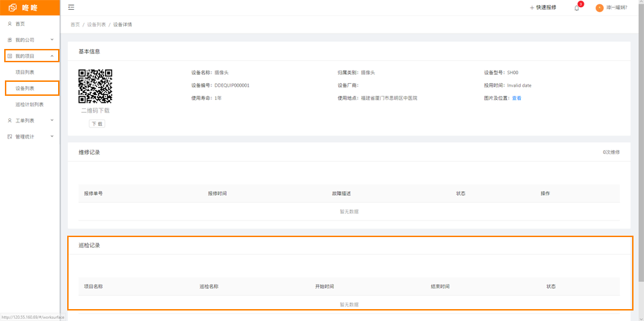Open the notification bell
Image resolution: width=644 pixels, height=321 pixels.
577,8
